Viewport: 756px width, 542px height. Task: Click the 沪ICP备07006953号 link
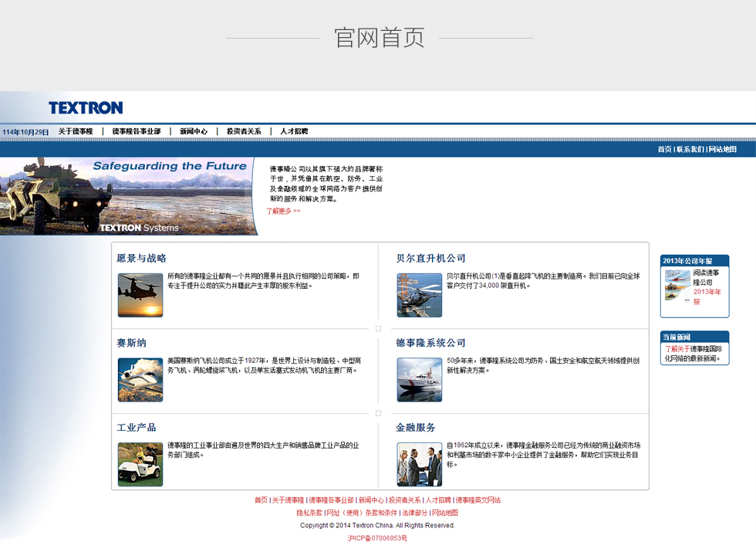[377, 537]
